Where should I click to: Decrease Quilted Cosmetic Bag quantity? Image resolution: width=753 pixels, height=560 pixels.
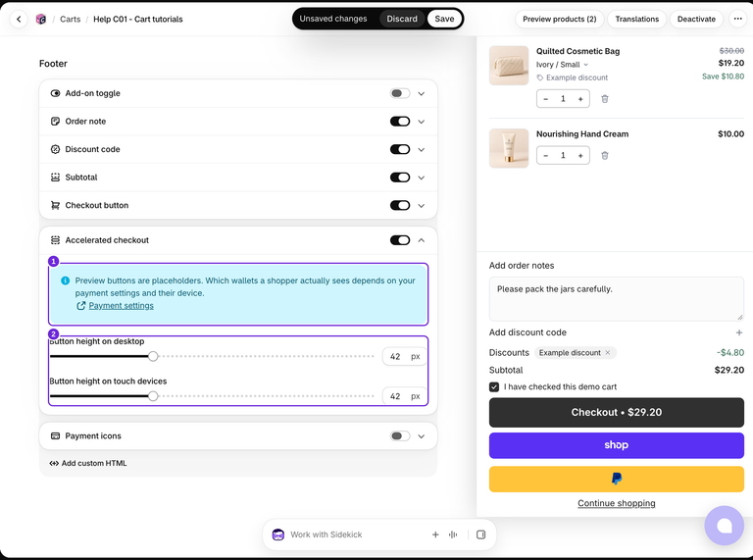(545, 99)
